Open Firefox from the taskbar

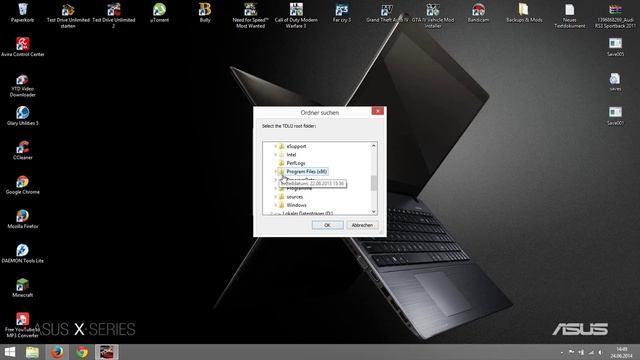(57, 352)
